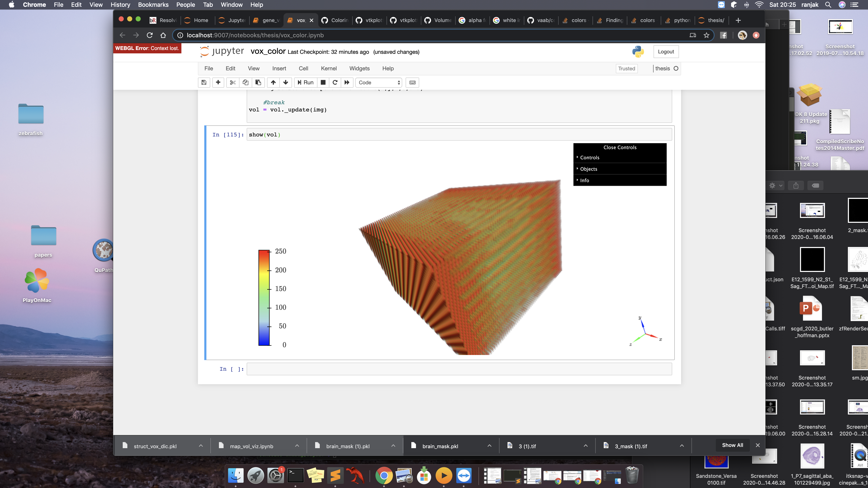
Task: Open the notebook Edit menu
Action: point(231,68)
